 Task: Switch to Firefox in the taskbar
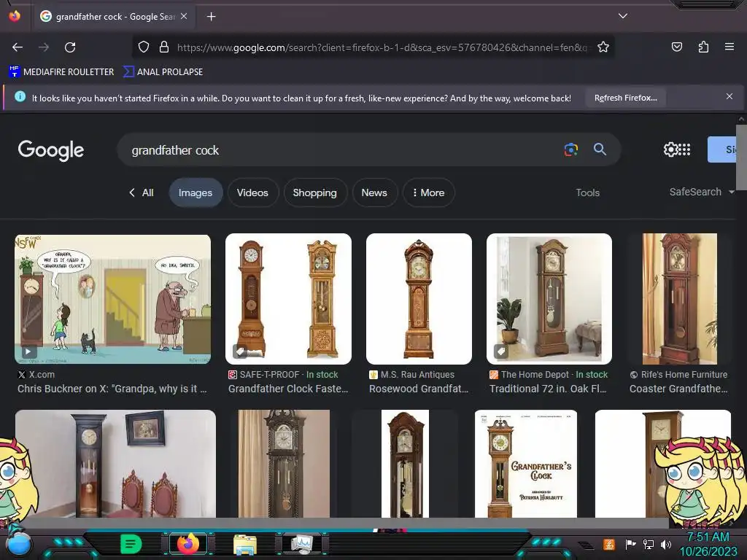(x=187, y=544)
